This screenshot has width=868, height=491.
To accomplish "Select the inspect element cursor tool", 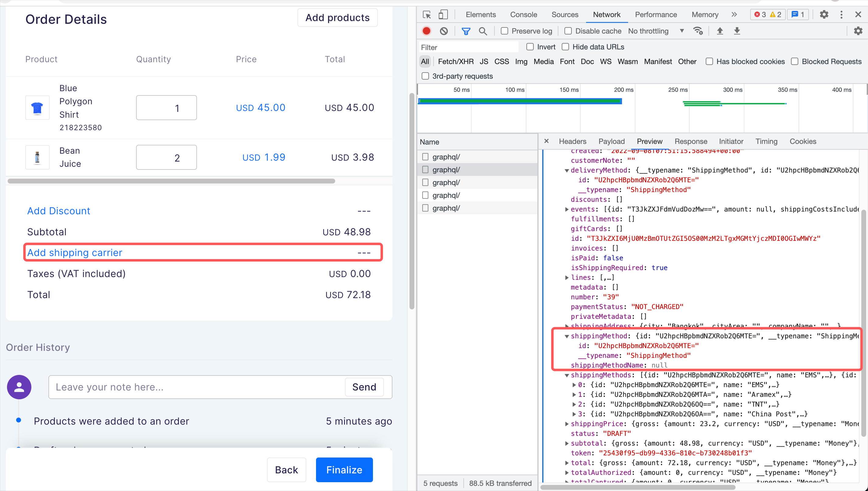I will (x=427, y=15).
